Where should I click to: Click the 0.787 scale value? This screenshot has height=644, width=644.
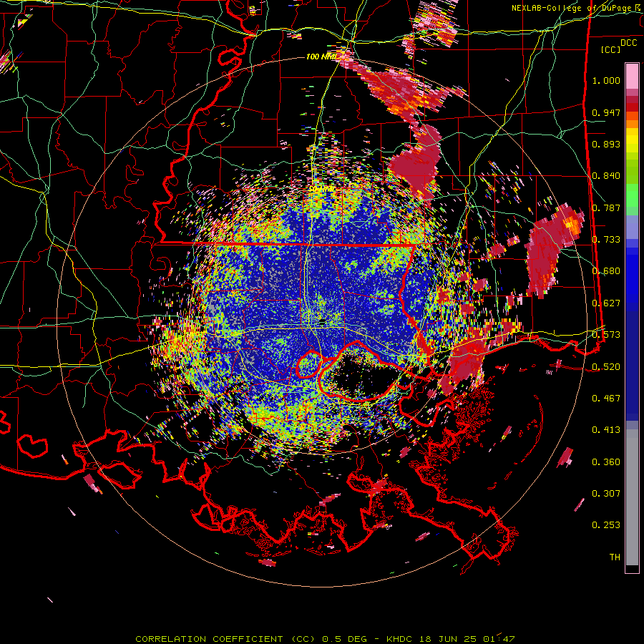606,208
